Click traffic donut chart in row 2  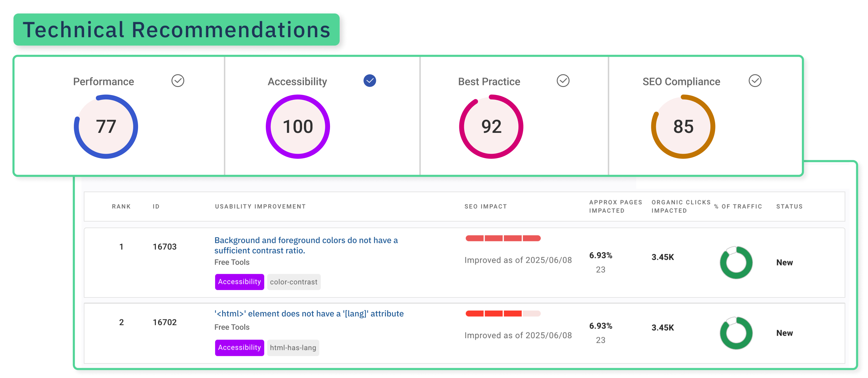click(x=736, y=333)
